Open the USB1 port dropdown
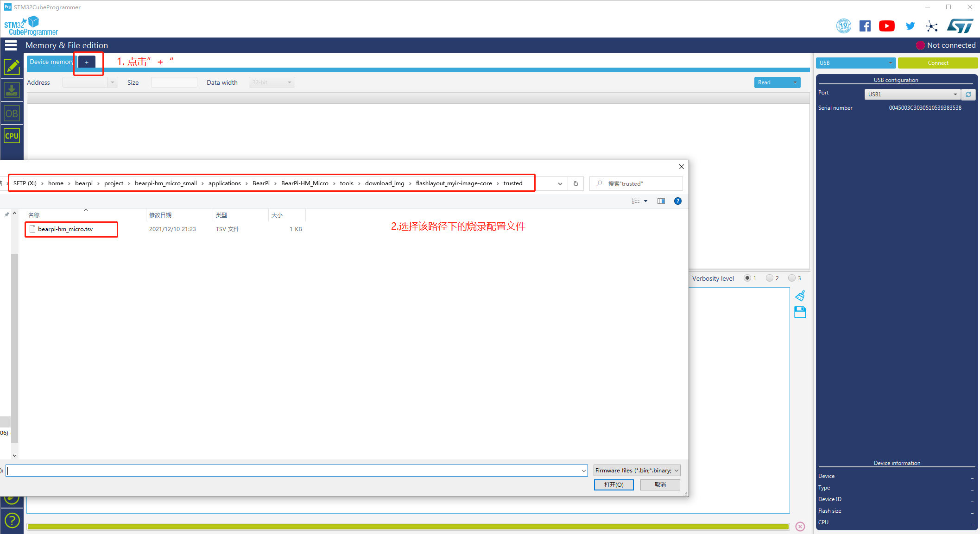980x534 pixels. (912, 94)
